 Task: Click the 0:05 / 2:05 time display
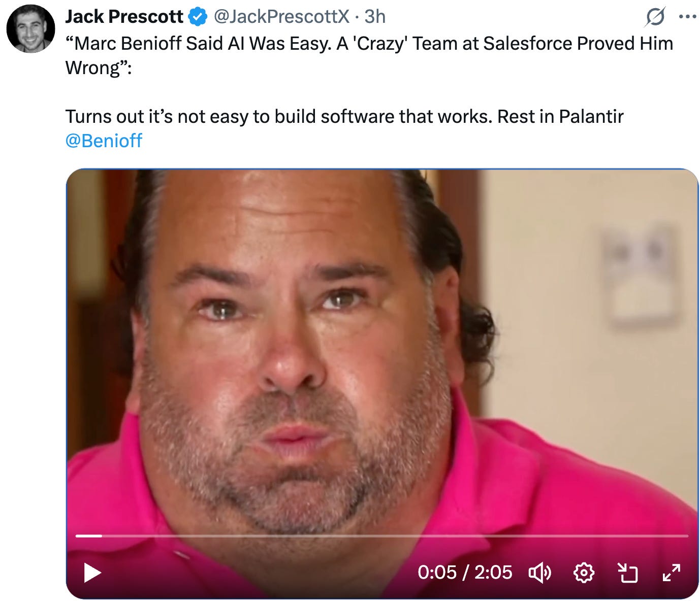[x=465, y=573]
